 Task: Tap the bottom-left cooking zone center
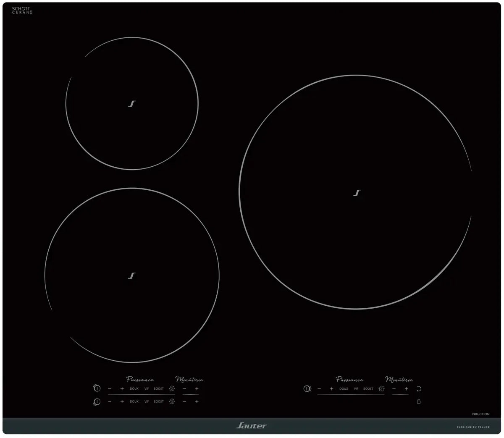pos(132,276)
